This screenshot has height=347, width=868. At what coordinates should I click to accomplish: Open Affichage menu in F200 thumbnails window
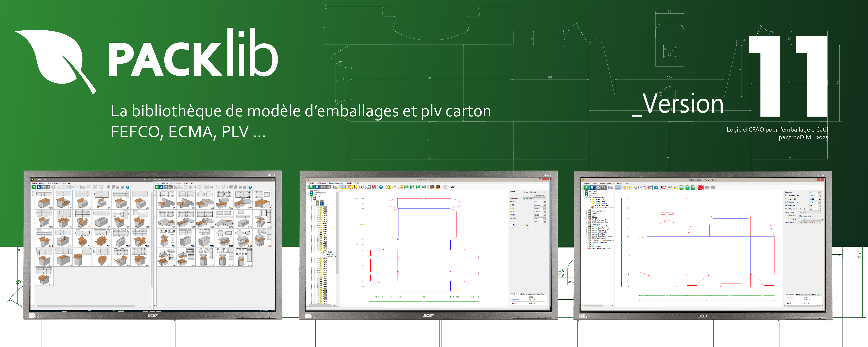click(x=43, y=183)
